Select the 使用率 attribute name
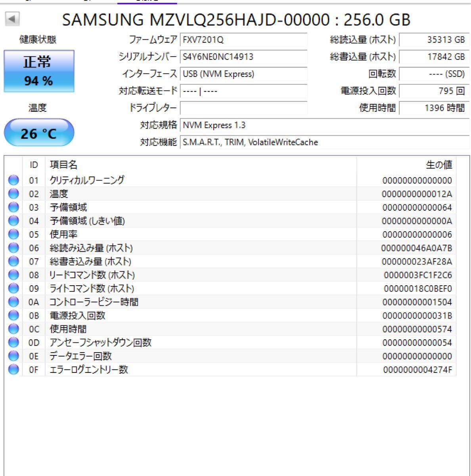Viewport: 471px width, 476px height. pyautogui.click(x=63, y=234)
